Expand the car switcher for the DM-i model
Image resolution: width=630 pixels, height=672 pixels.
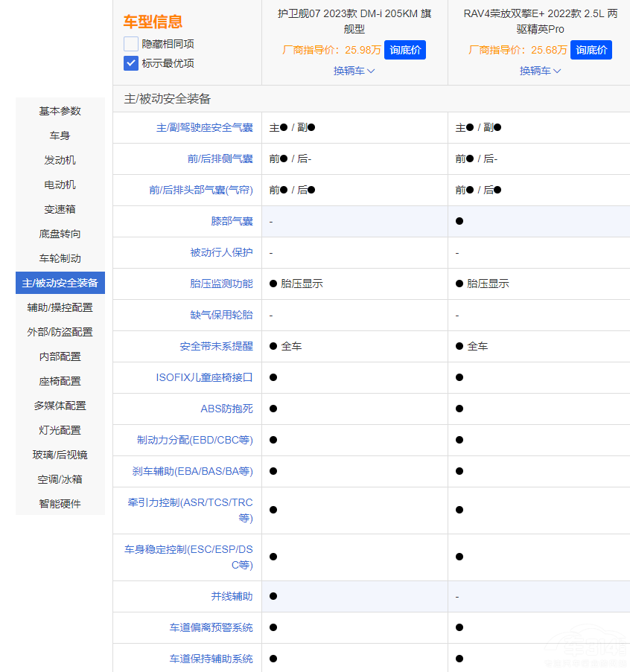point(354,71)
